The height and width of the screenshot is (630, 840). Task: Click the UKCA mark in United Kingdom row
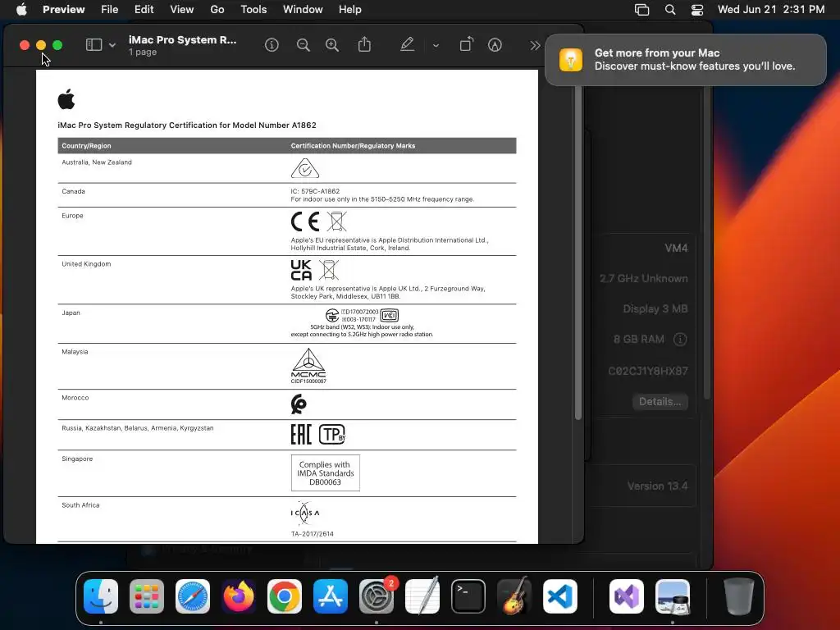(301, 270)
